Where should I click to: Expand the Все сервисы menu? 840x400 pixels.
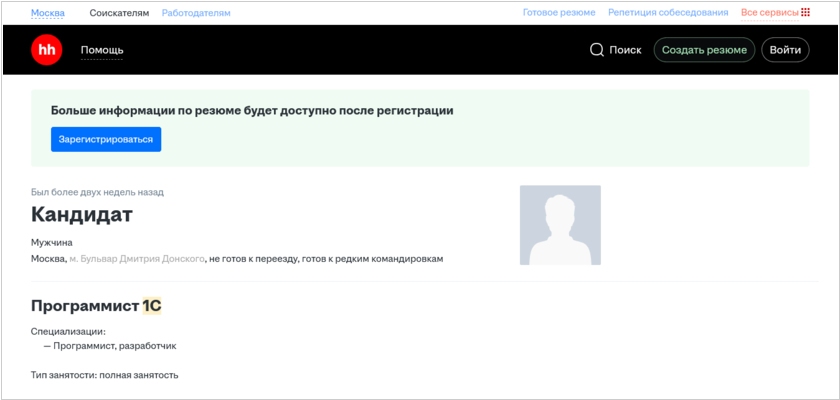[769, 13]
